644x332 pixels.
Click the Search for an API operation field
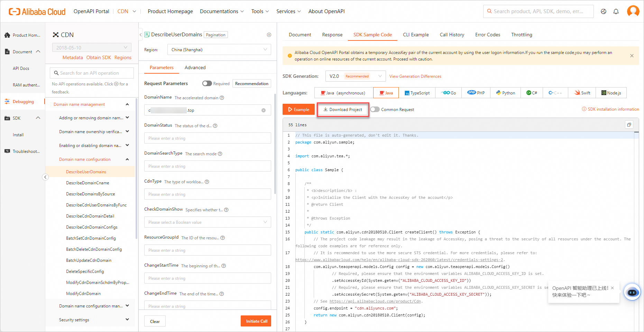tap(92, 73)
